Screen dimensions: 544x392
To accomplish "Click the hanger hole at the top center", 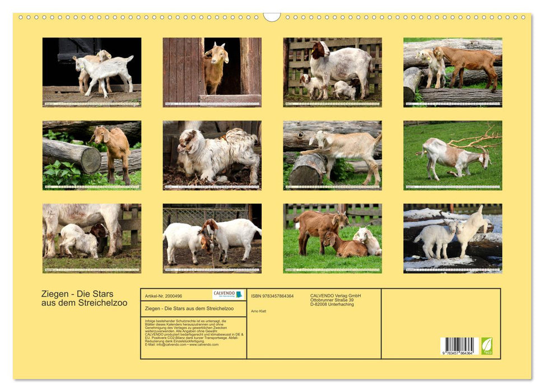I will pos(271,17).
